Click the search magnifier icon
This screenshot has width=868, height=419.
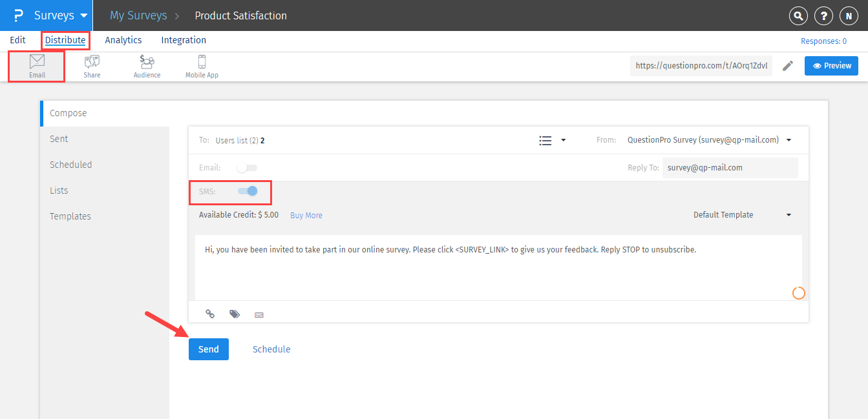pyautogui.click(x=799, y=16)
